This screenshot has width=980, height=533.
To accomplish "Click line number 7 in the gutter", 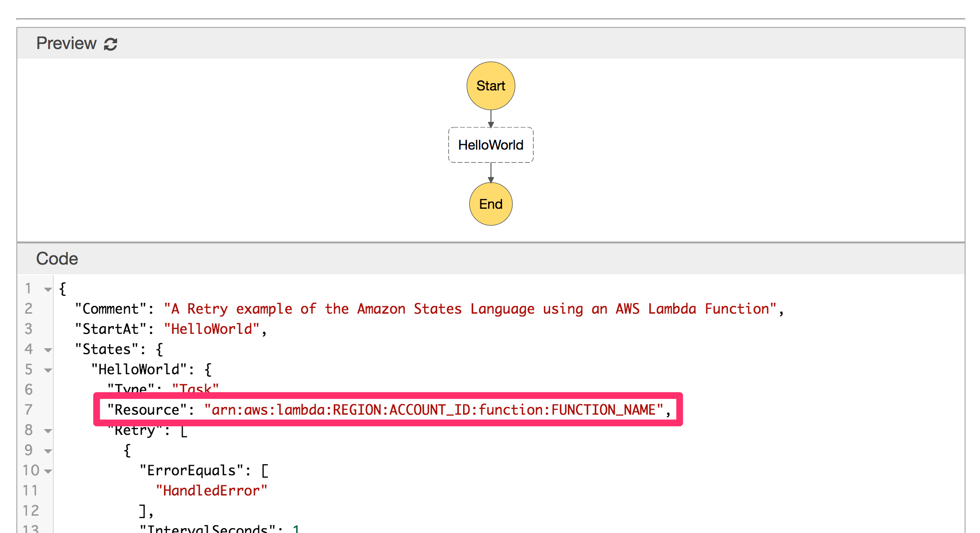I will click(x=27, y=410).
